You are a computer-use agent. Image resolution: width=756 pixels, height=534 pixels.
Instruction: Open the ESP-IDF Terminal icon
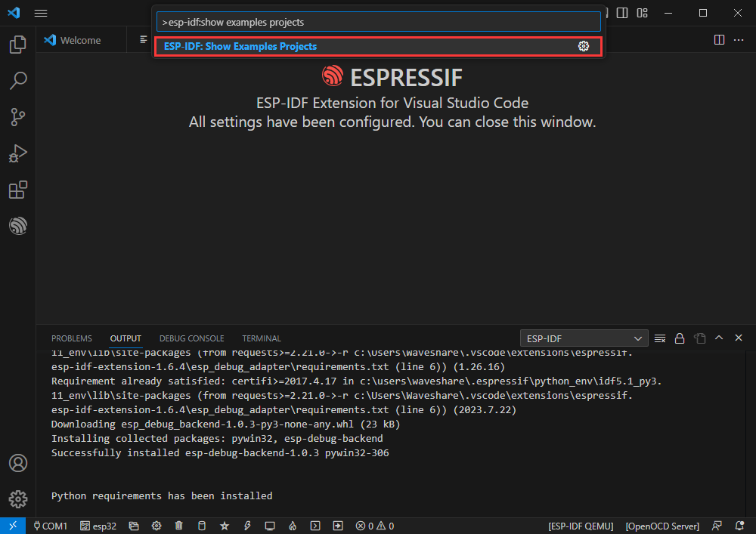[x=315, y=526]
